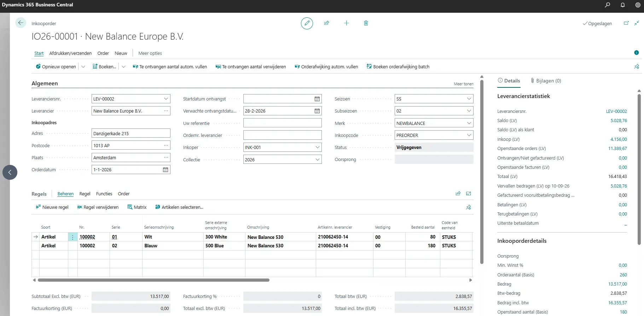Expand dropdown arrow next to Opnieuw openen
644x316 pixels.
tap(83, 67)
